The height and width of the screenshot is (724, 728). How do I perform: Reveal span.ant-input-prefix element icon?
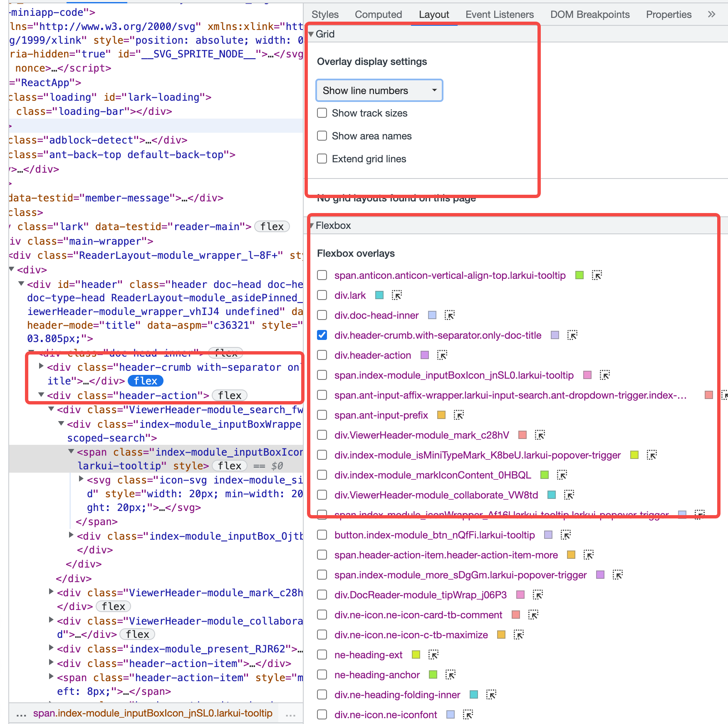459,415
